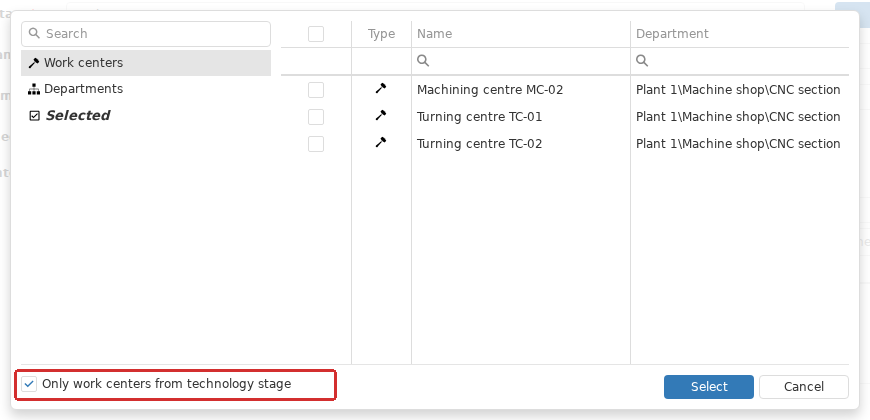The width and height of the screenshot is (870, 420).
Task: Click department cell of Turning centre TC-02 row
Action: pos(738,144)
